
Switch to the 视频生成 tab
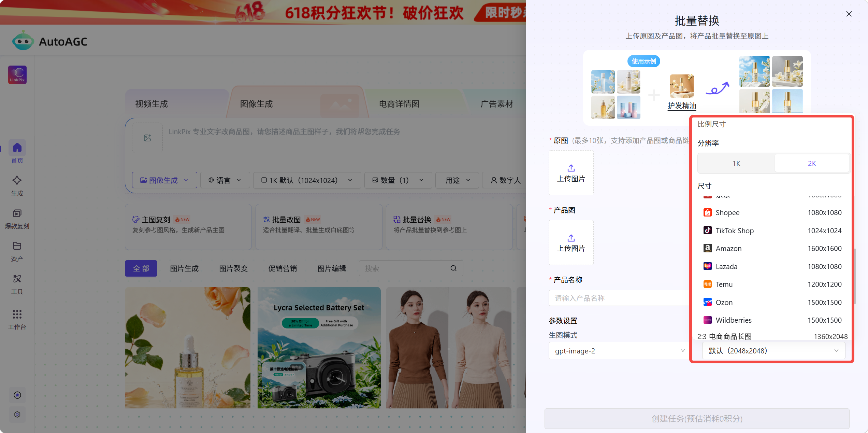tap(151, 104)
